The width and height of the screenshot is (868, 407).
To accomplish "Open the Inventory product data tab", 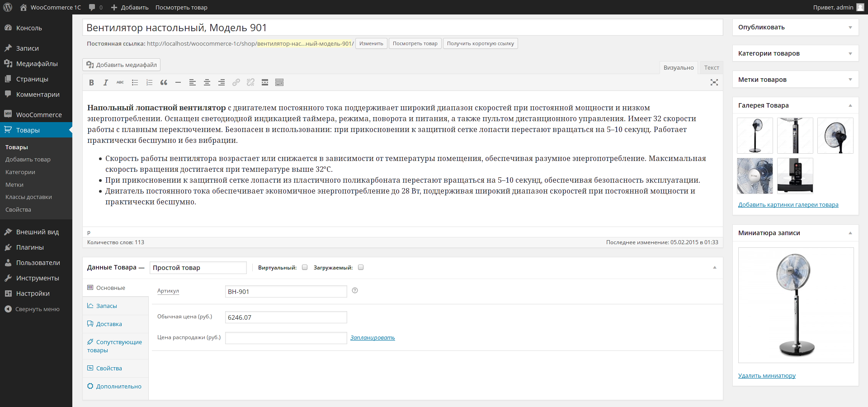I will 107,306.
